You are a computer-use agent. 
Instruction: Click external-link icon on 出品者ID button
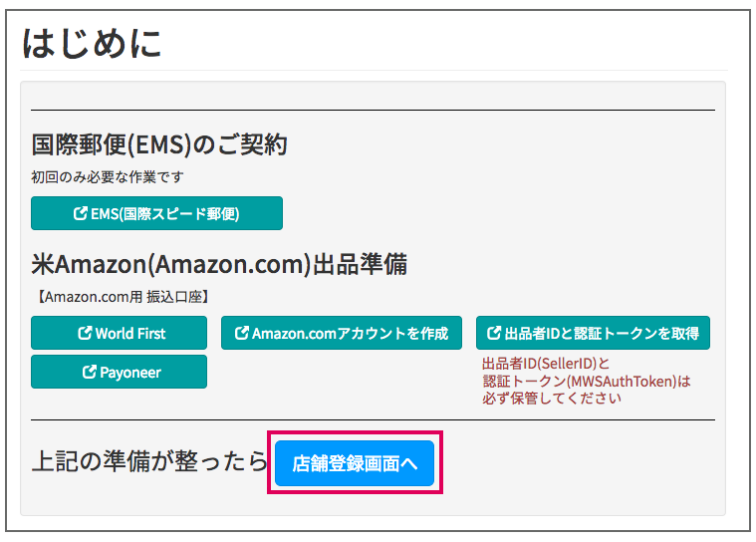[494, 332]
